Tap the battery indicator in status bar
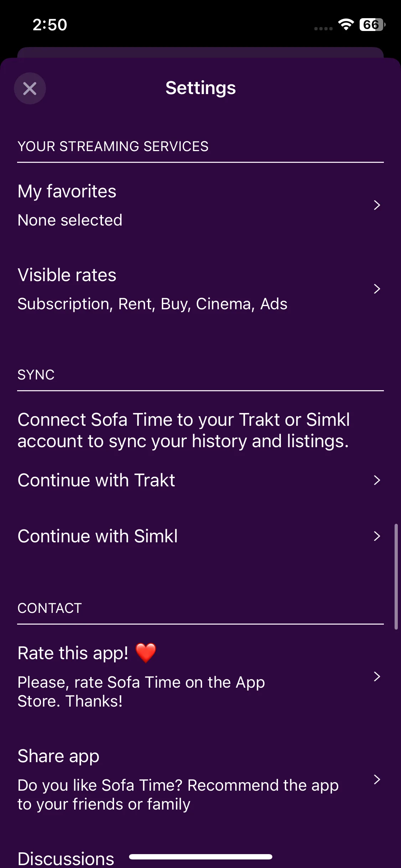The height and width of the screenshot is (868, 401). click(372, 25)
